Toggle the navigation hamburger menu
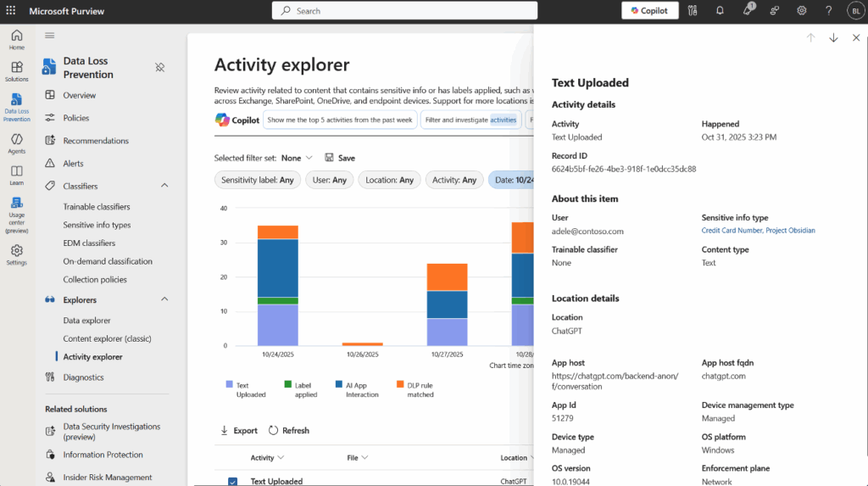This screenshot has height=486, width=868. coord(50,36)
